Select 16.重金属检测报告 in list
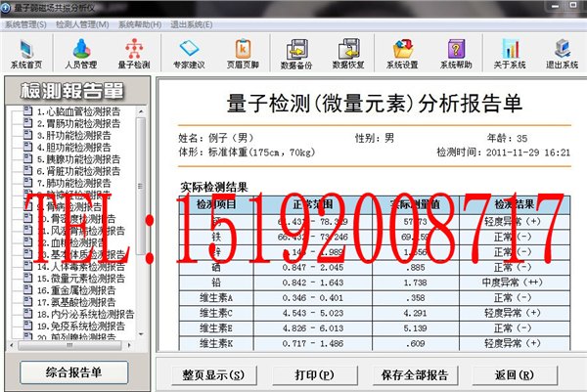The height and width of the screenshot is (392, 587). [76, 290]
